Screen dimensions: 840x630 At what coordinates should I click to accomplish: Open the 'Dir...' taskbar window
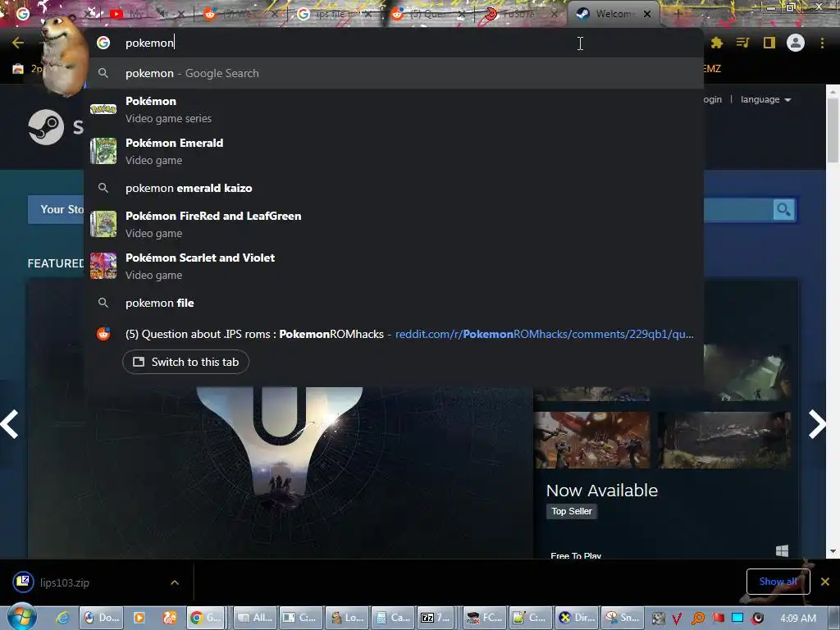[x=577, y=618]
